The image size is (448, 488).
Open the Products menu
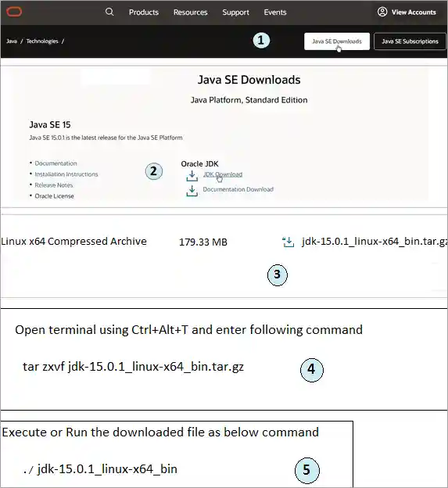coord(144,13)
